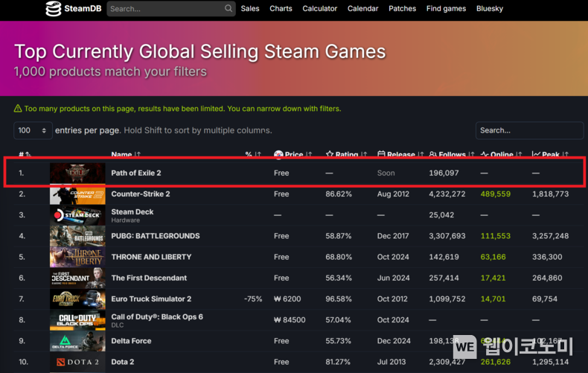Open the Counter-Strike 2 link

click(x=141, y=194)
